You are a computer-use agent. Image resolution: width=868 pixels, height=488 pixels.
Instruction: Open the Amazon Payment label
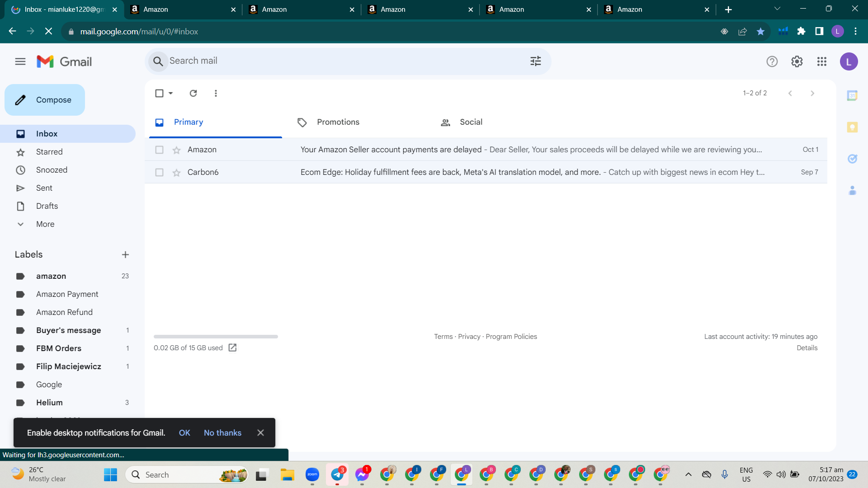pyautogui.click(x=68, y=294)
